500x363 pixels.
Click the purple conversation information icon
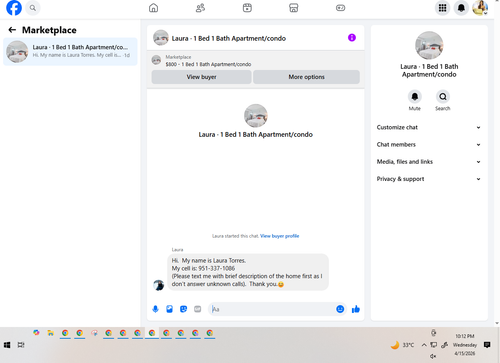click(x=352, y=38)
